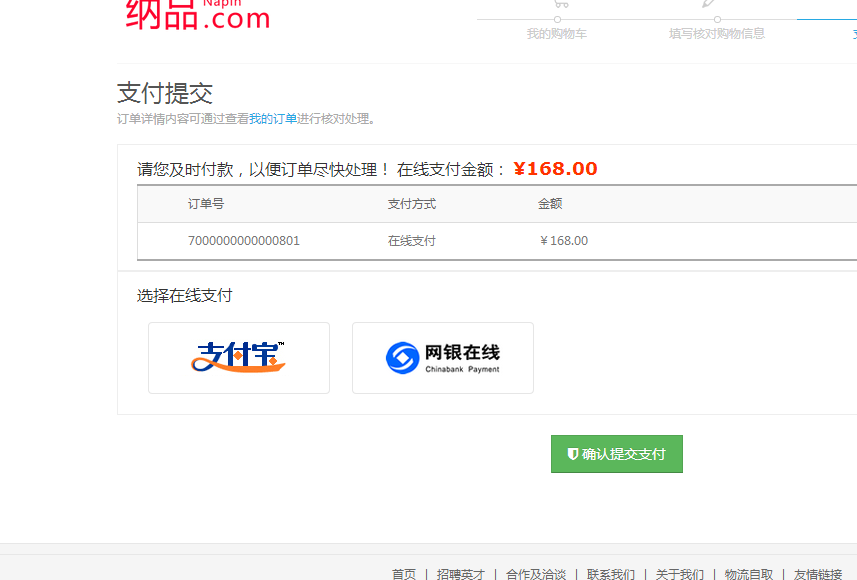
Task: Click the 支付方式 column header
Action: click(412, 204)
